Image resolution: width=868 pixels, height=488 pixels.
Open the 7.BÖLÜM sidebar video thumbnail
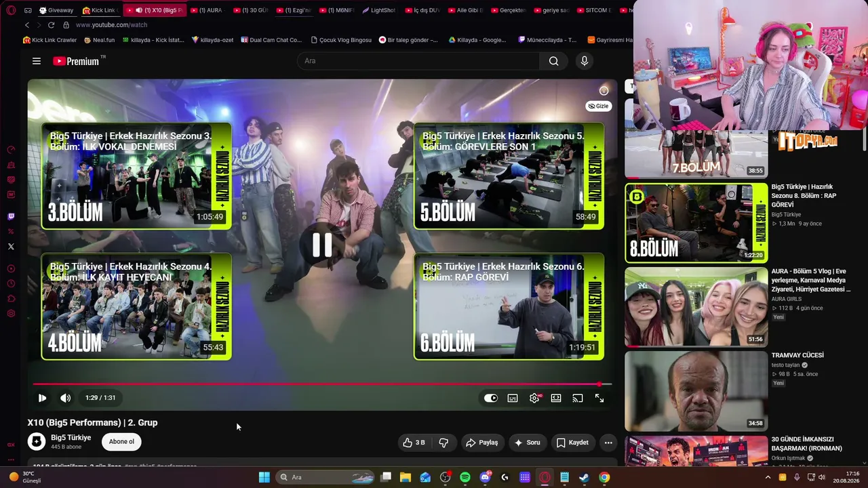click(x=696, y=154)
